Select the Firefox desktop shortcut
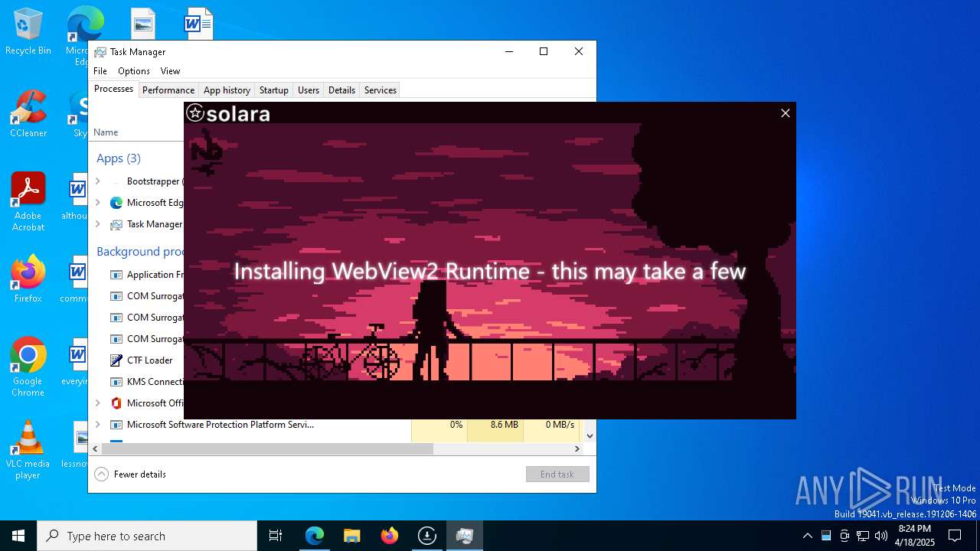Viewport: 980px width, 551px height. (28, 279)
